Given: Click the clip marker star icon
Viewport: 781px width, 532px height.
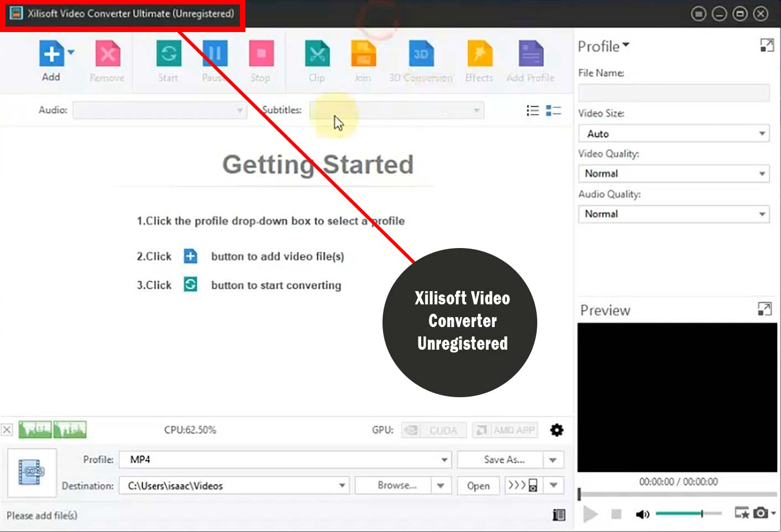Looking at the screenshot, I should 742,513.
